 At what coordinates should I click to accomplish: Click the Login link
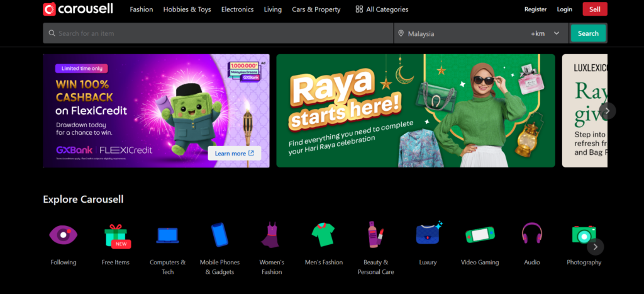tap(564, 9)
